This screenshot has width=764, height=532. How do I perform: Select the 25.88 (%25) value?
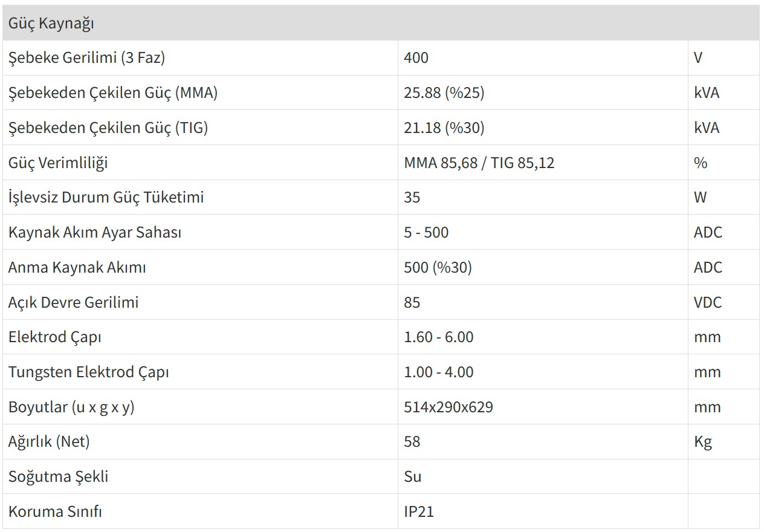[x=444, y=93]
